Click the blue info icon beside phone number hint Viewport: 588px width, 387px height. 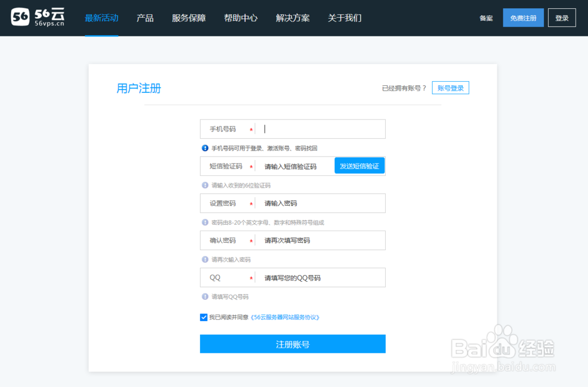pyautogui.click(x=204, y=148)
